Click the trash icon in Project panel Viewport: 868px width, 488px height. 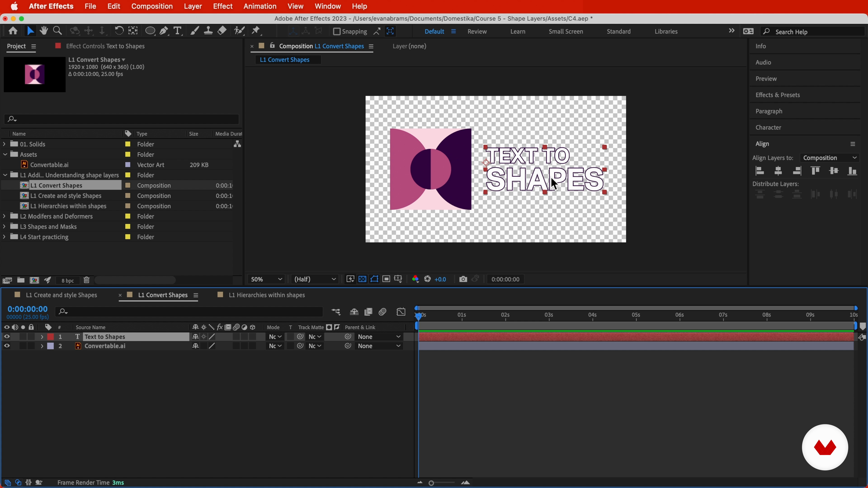tap(87, 280)
